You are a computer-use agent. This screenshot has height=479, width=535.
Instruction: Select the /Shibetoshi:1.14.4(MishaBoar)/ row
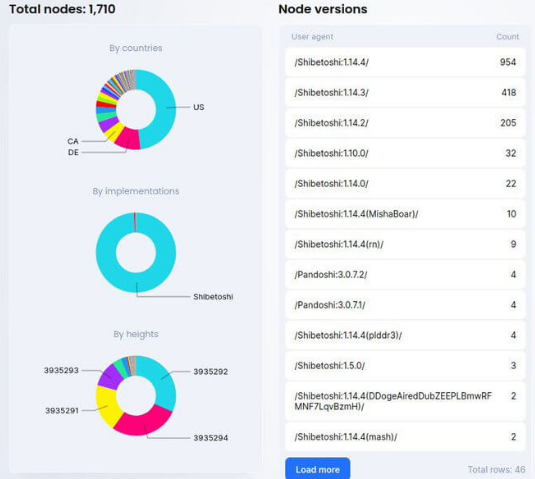click(405, 214)
